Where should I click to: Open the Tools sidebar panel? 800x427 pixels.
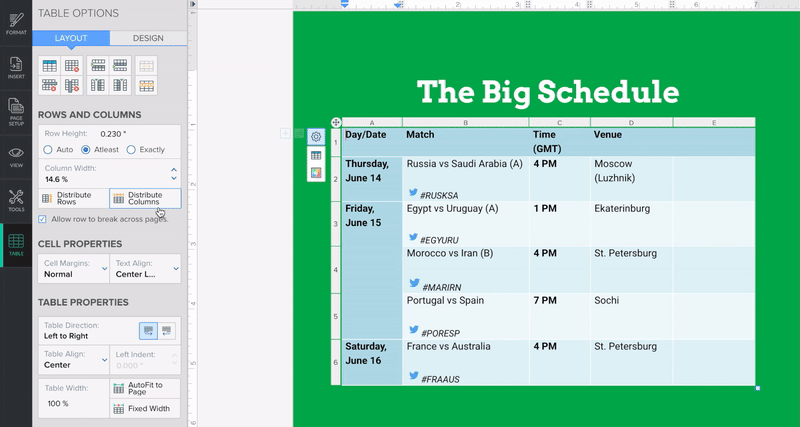point(16,200)
